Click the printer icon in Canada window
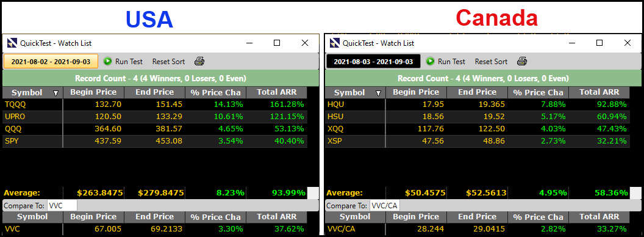 pos(522,61)
